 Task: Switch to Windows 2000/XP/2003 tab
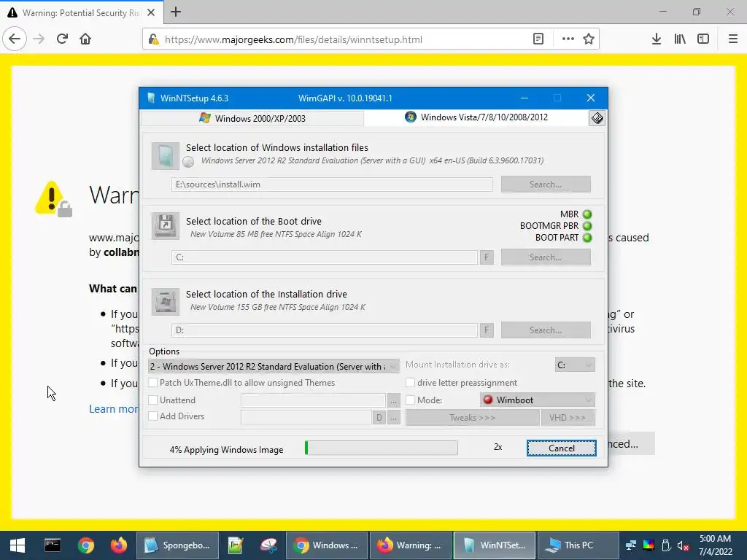click(252, 118)
